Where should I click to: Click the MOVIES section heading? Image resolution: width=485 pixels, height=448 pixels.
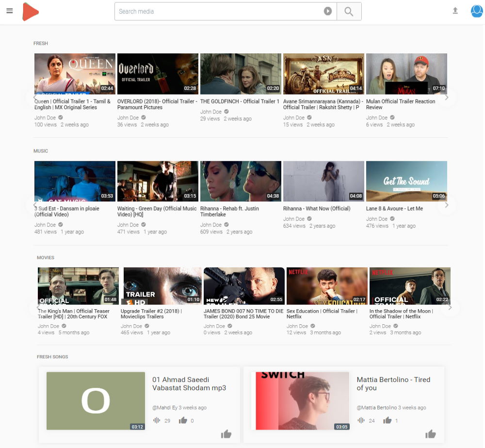[x=46, y=258]
